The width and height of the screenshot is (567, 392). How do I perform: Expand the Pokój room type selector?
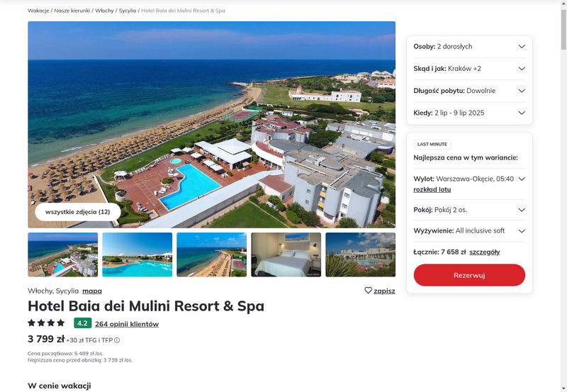coord(469,210)
